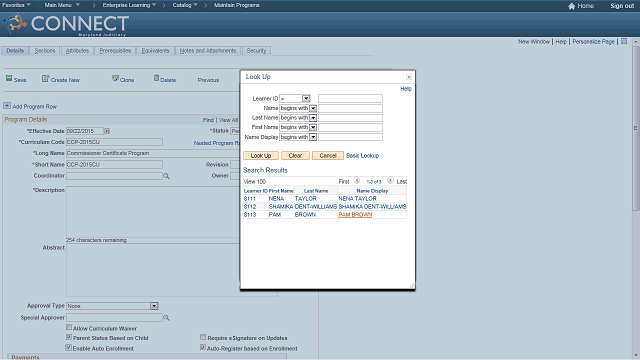640x360 pixels.
Task: Select PAM BROWN search result link
Action: pos(355,215)
